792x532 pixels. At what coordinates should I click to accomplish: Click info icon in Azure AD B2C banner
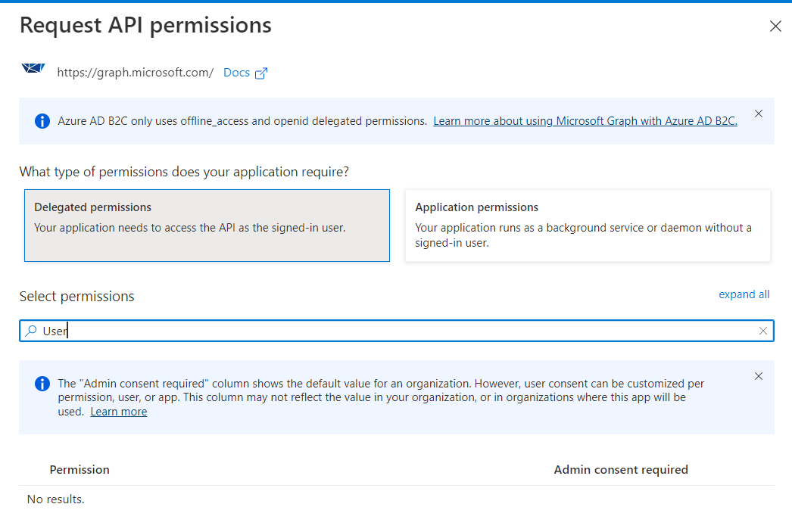click(42, 121)
